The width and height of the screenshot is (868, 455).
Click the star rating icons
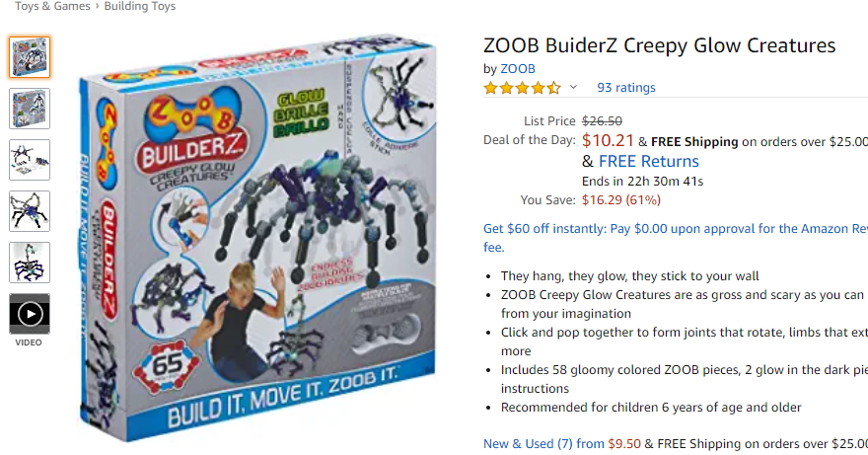pos(523,88)
